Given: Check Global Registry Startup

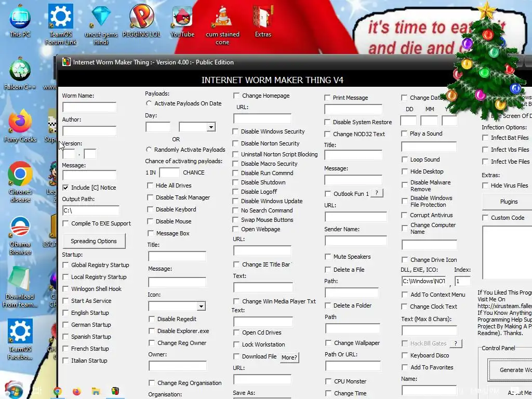Looking at the screenshot, I should [x=66, y=265].
